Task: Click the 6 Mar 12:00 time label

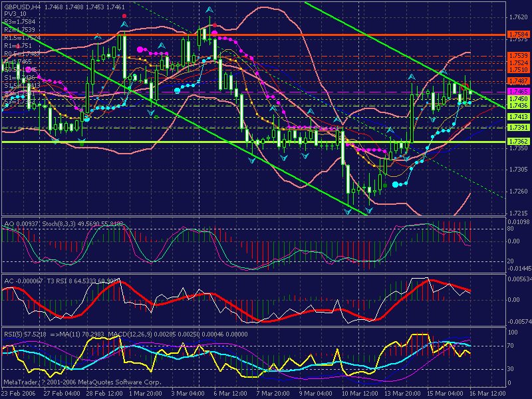Action: point(231,394)
